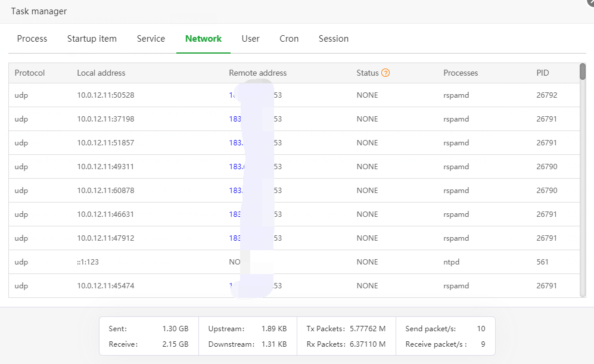Close the Task manager dialog

(590, 2)
